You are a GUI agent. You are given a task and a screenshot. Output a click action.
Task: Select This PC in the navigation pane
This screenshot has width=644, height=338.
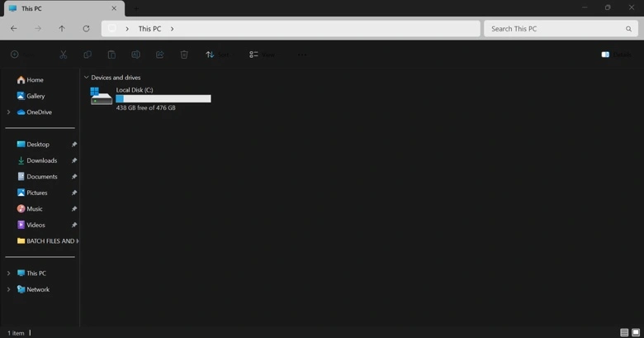(x=31, y=273)
